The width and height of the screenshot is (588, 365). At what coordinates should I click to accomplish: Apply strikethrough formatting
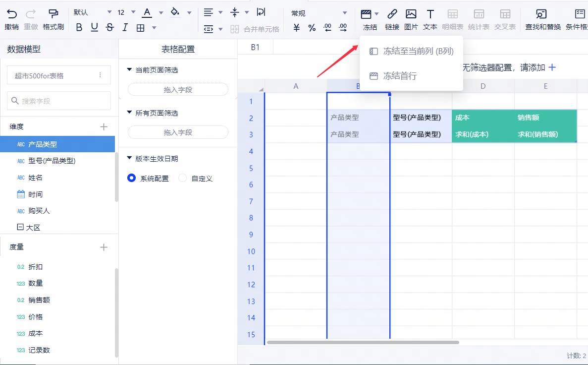[109, 28]
